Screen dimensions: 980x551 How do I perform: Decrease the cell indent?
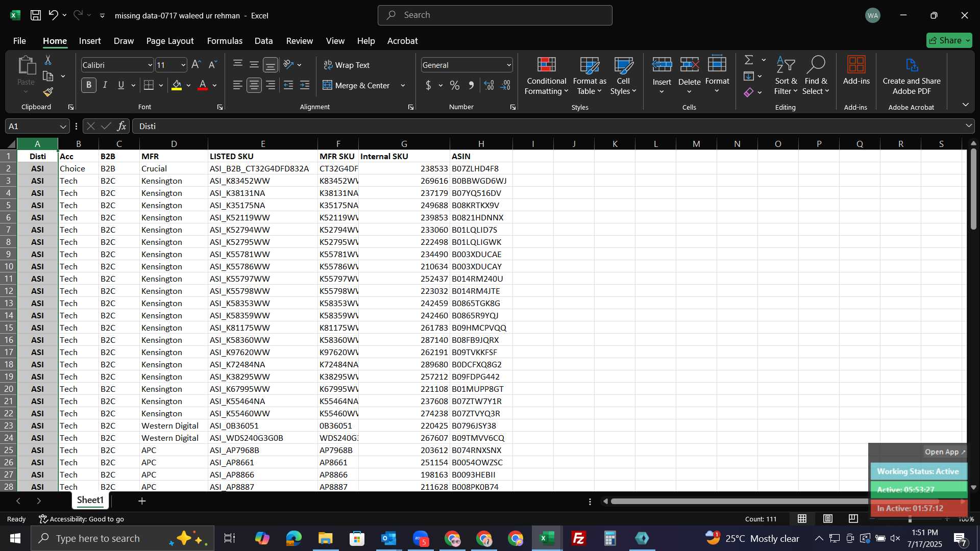coord(288,85)
